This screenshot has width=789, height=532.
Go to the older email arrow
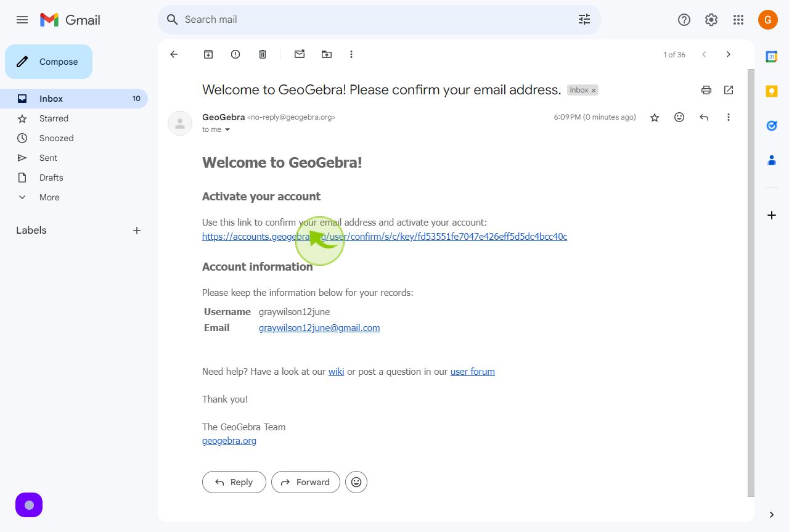tap(729, 54)
